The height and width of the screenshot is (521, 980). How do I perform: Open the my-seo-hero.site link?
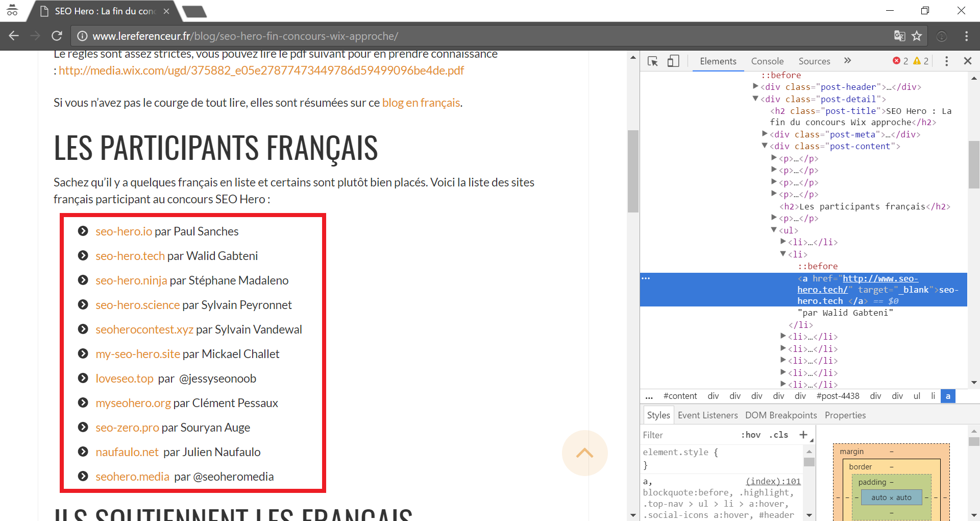pos(138,354)
